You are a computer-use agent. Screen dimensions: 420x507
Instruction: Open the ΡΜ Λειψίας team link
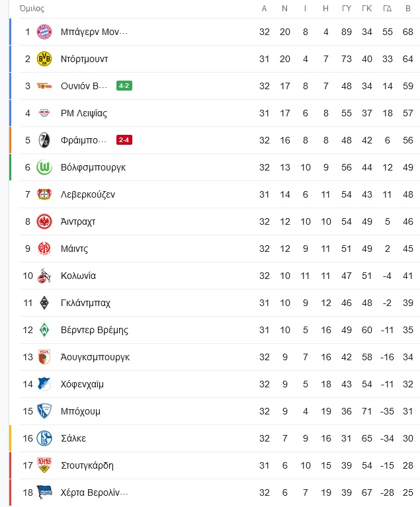84,114
